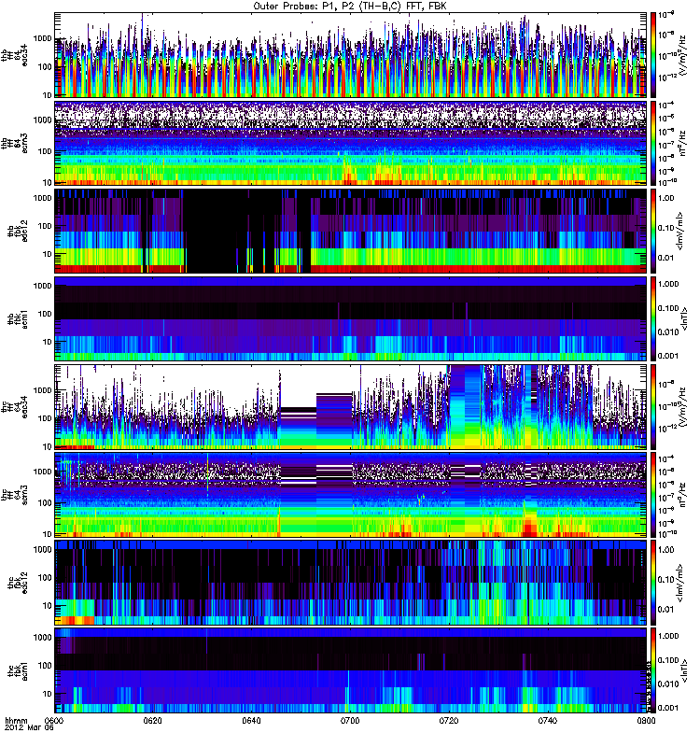Click the 0700 time tick label

click(x=350, y=721)
